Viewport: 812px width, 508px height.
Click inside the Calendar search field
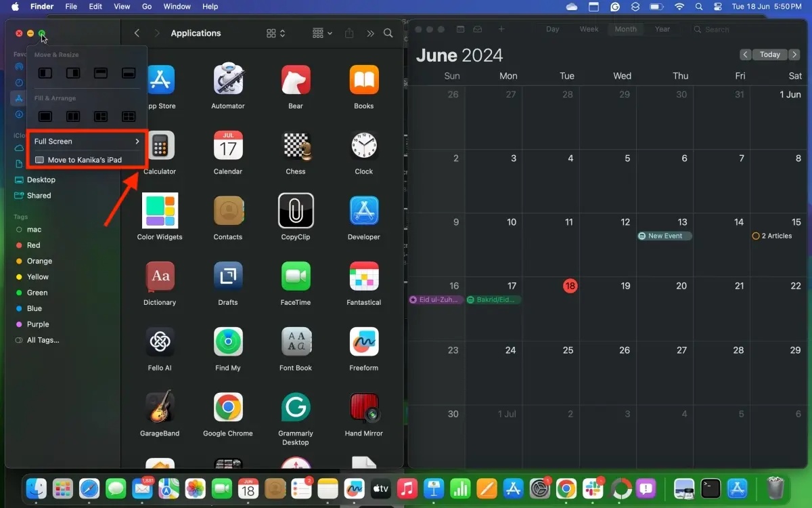717,29
